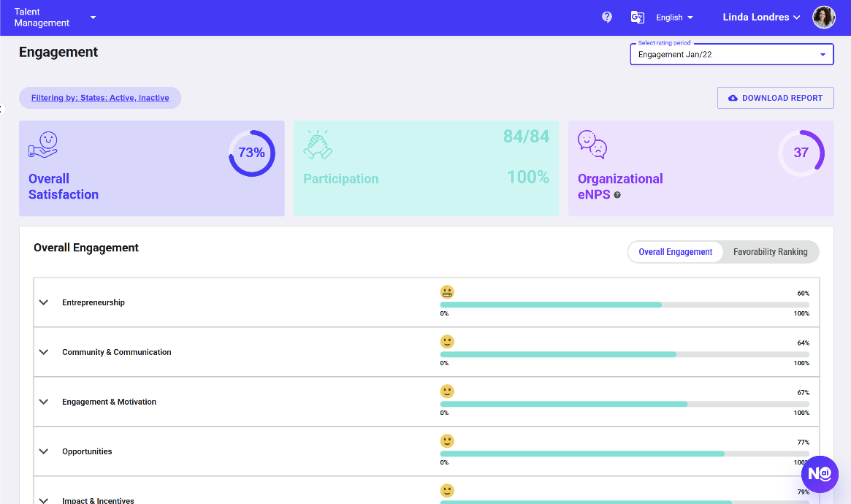Click the Community & Communication smiley emoji

[446, 342]
